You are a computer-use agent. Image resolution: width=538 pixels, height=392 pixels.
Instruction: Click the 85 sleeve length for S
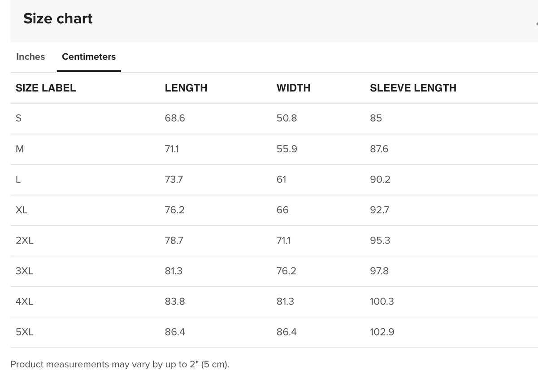[376, 118]
